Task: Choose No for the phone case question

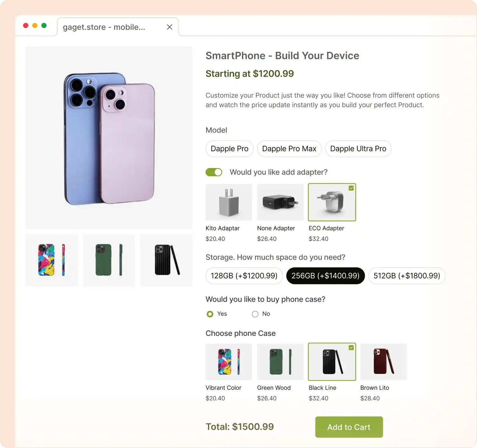Action: 255,314
